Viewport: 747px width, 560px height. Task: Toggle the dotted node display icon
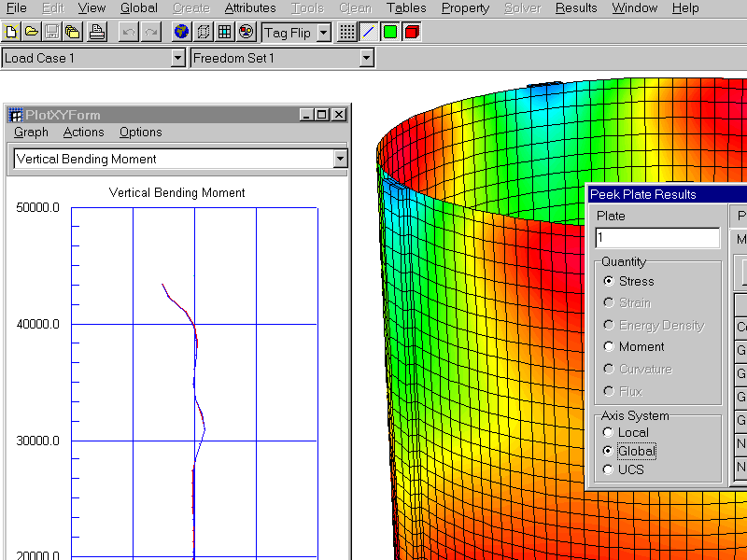346,32
